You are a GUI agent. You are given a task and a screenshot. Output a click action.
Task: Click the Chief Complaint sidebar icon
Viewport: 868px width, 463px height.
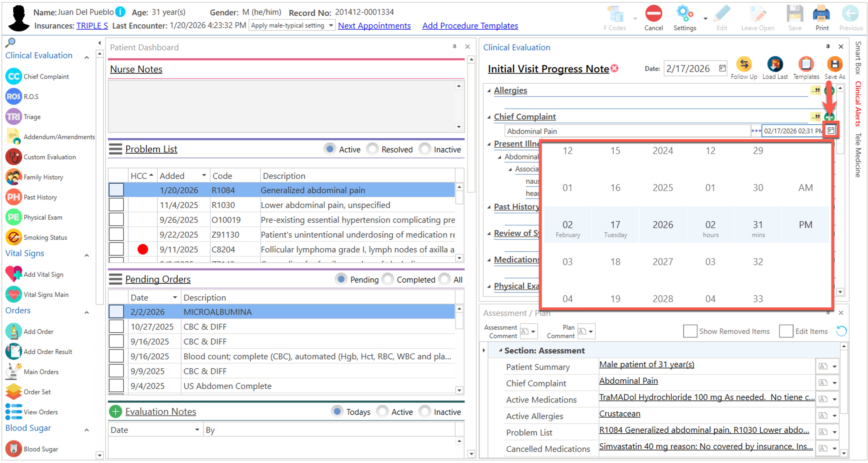(x=13, y=76)
